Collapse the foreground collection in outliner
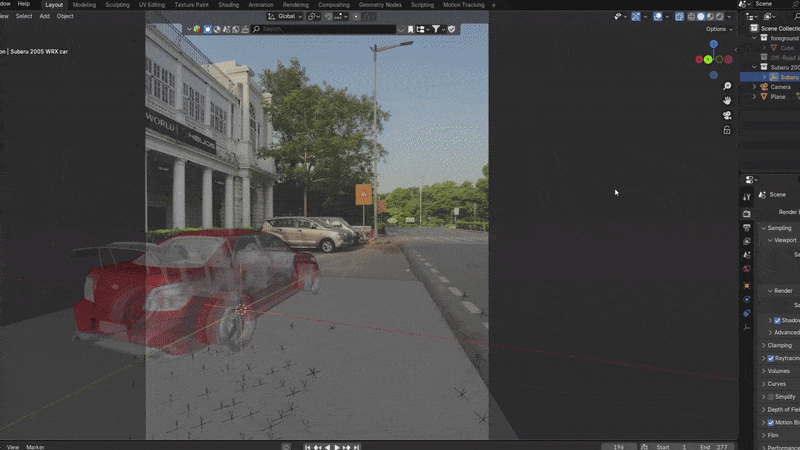Screen dimensions: 800x450 tap(755, 38)
